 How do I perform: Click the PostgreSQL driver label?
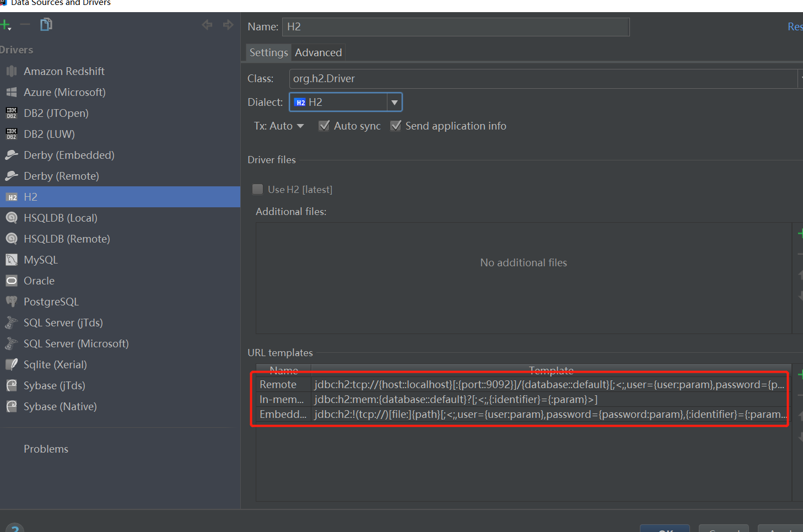[51, 302]
